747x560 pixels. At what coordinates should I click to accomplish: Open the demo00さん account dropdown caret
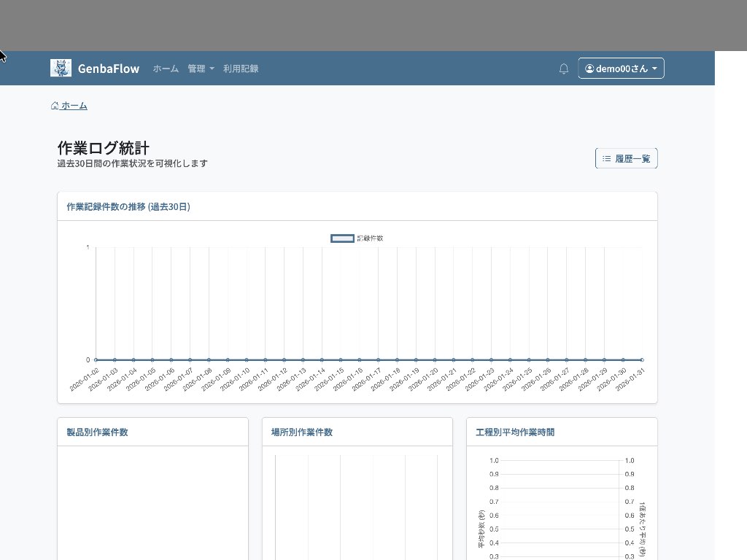[x=654, y=69]
